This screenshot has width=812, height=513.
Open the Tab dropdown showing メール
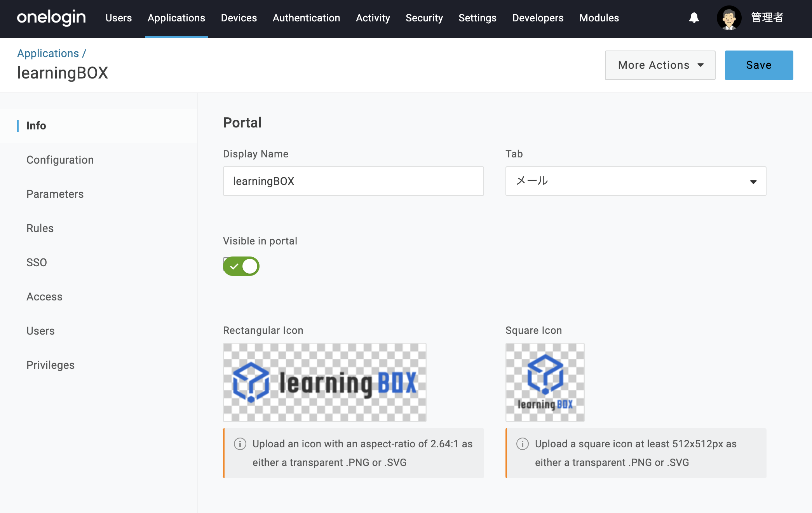click(x=636, y=181)
